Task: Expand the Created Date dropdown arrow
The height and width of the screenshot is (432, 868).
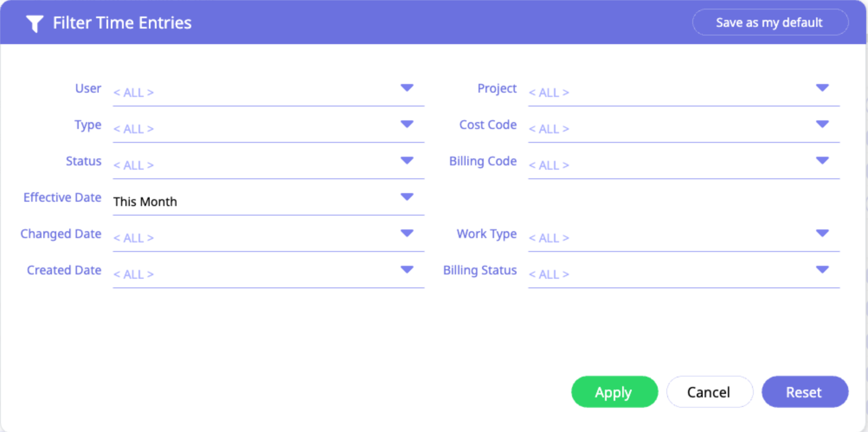Action: (x=407, y=270)
